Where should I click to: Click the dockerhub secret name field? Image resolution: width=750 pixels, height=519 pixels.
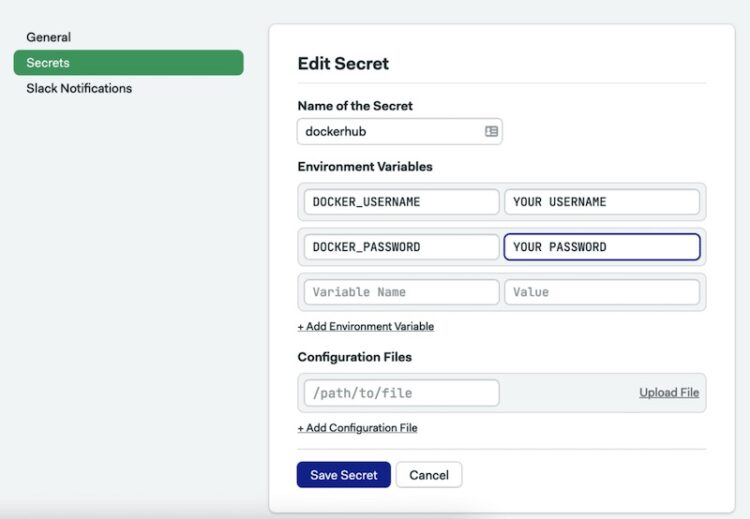pyautogui.click(x=399, y=132)
